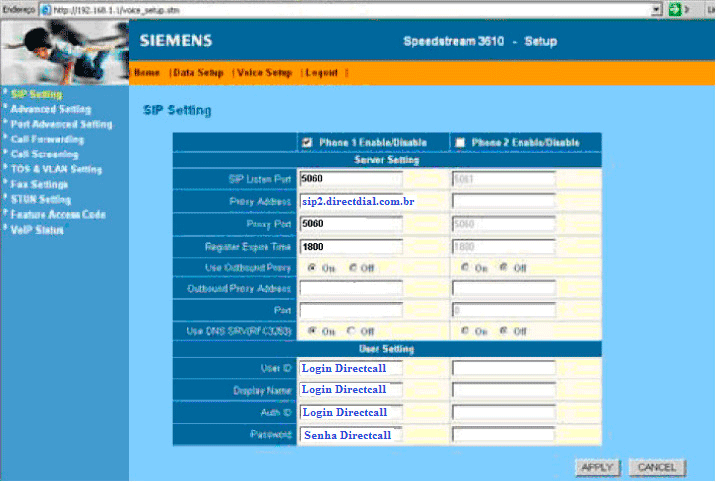The image size is (716, 482).
Task: Open VoIP Status page
Action: pyautogui.click(x=37, y=230)
